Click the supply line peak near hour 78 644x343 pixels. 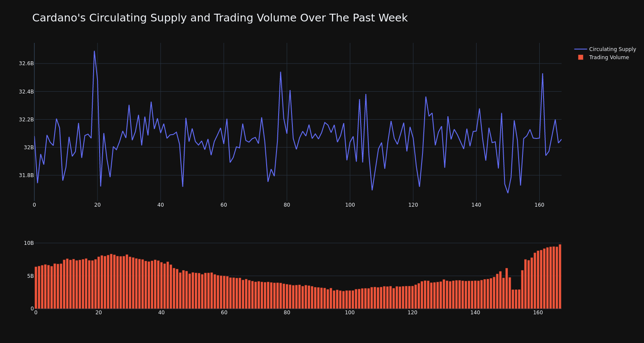pos(280,72)
